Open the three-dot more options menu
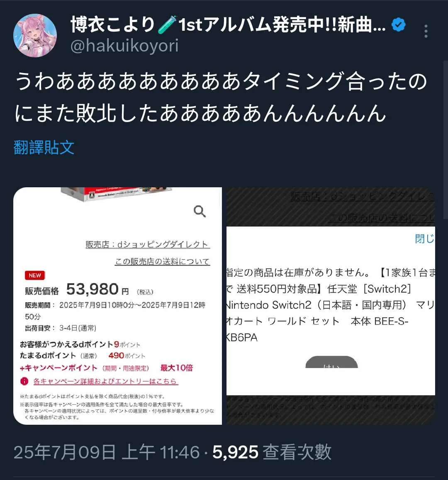This screenshot has width=448, height=480. tap(426, 31)
